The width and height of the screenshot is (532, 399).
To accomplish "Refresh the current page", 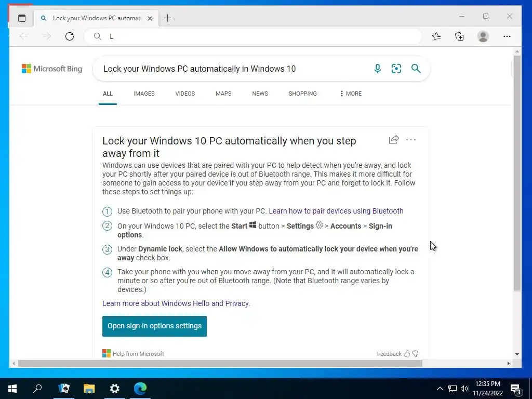I will pos(70,36).
